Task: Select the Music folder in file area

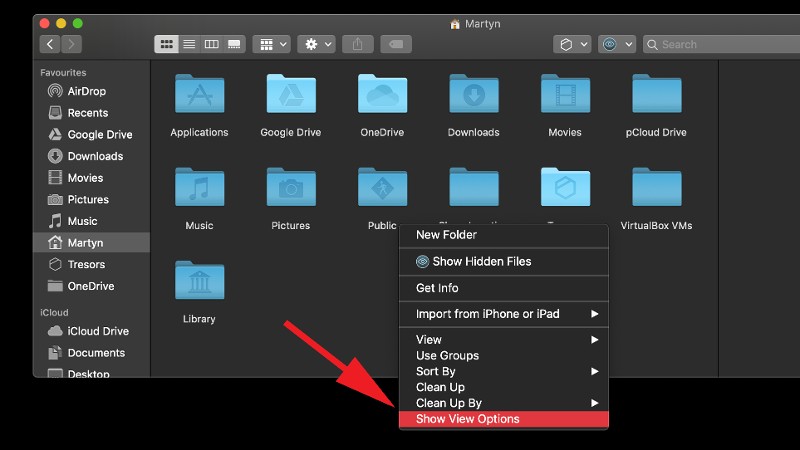Action: [x=199, y=187]
